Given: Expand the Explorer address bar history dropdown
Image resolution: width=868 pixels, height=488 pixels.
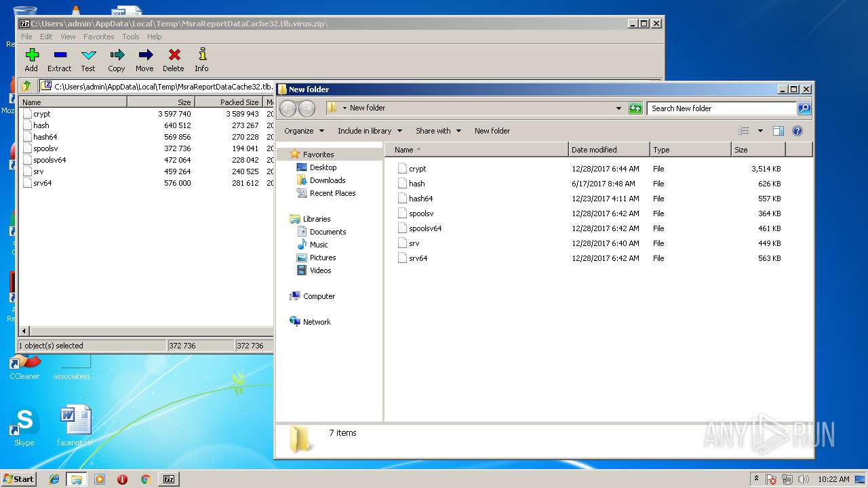Looking at the screenshot, I should (x=618, y=108).
